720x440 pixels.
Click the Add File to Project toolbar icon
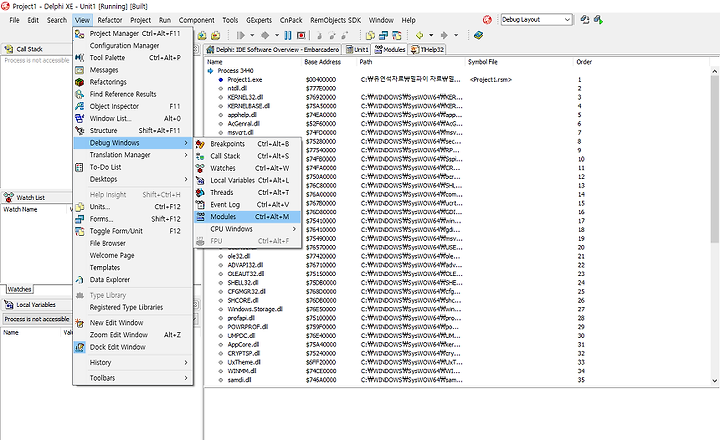pos(202,35)
